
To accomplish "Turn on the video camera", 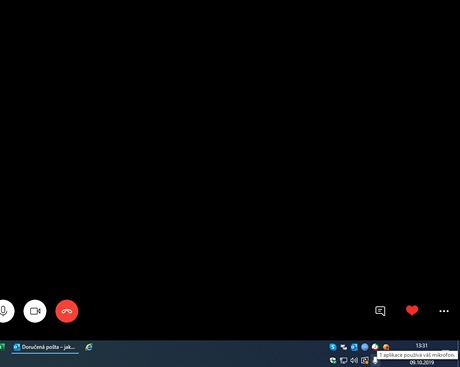I will 35,311.
